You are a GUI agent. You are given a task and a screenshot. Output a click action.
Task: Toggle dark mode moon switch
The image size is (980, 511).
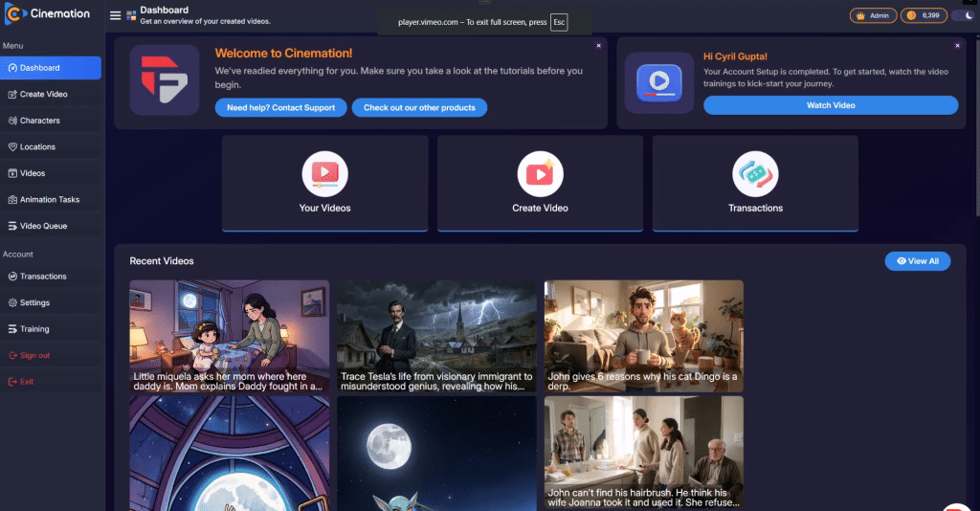(x=961, y=15)
